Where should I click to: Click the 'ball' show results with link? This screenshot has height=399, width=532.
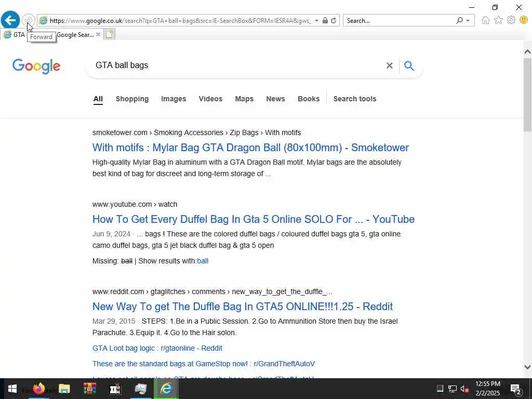click(x=203, y=261)
